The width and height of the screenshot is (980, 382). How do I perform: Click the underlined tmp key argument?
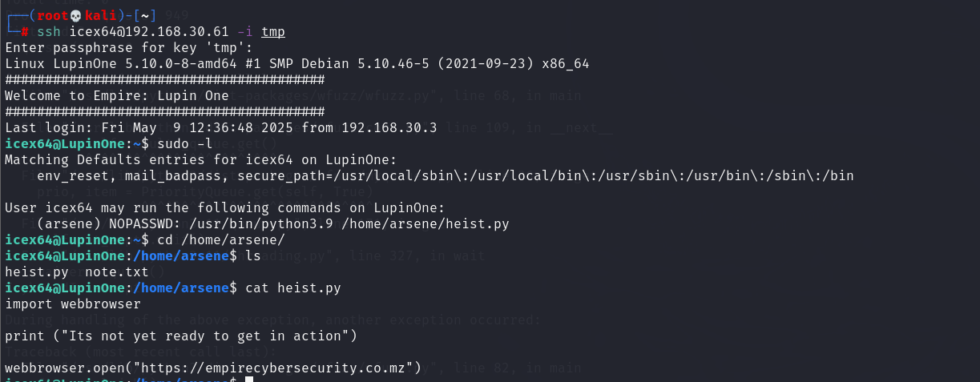pyautogui.click(x=273, y=31)
